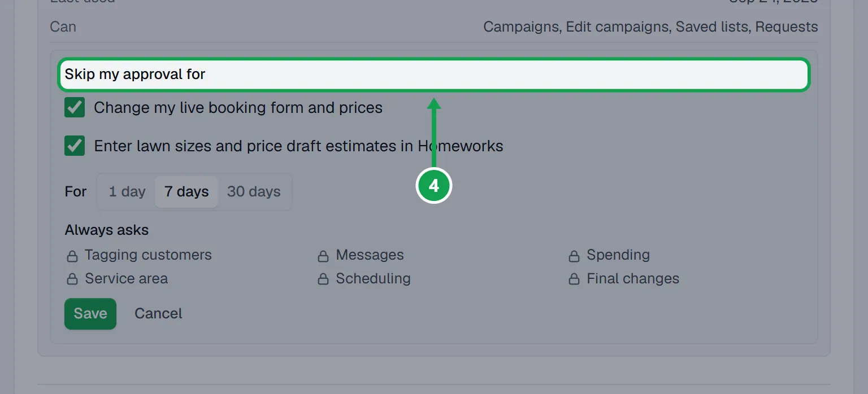868x394 pixels.
Task: Click the lock icon beside Spending
Action: pos(574,256)
